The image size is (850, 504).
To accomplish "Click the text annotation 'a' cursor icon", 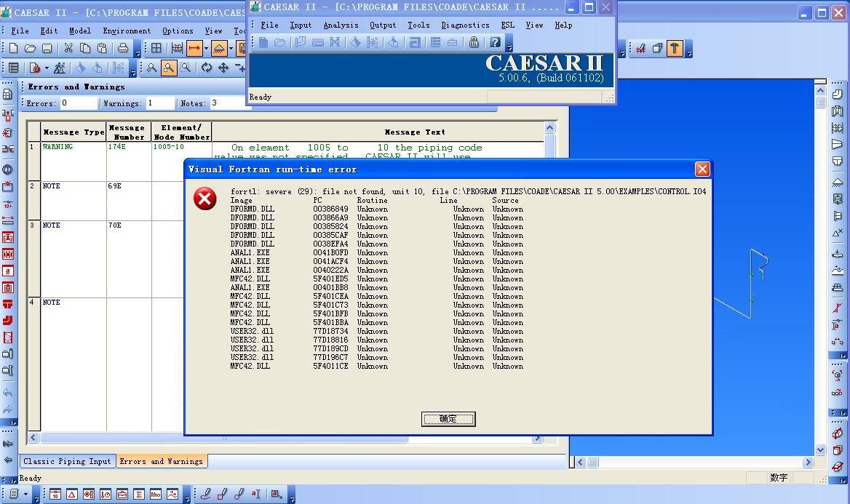I will click(255, 494).
